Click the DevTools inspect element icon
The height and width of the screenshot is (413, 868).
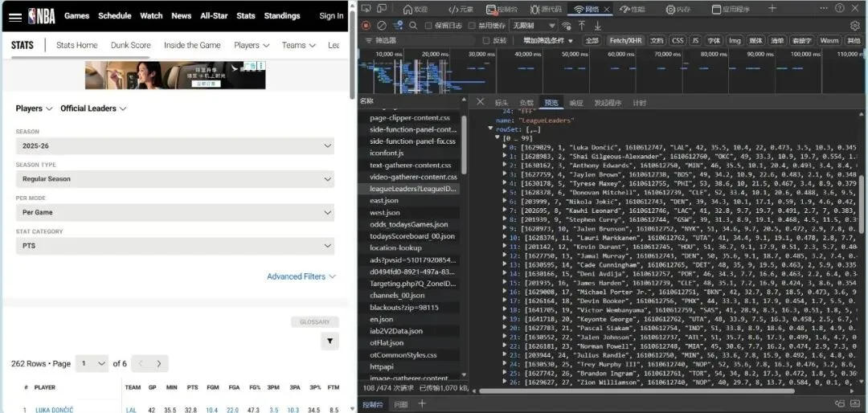[x=366, y=8]
